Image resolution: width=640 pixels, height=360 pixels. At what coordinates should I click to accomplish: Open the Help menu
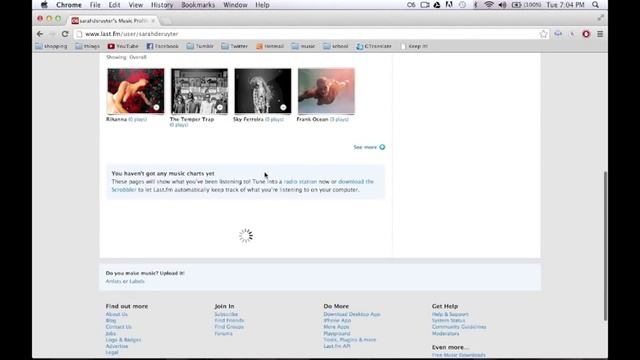262,5
